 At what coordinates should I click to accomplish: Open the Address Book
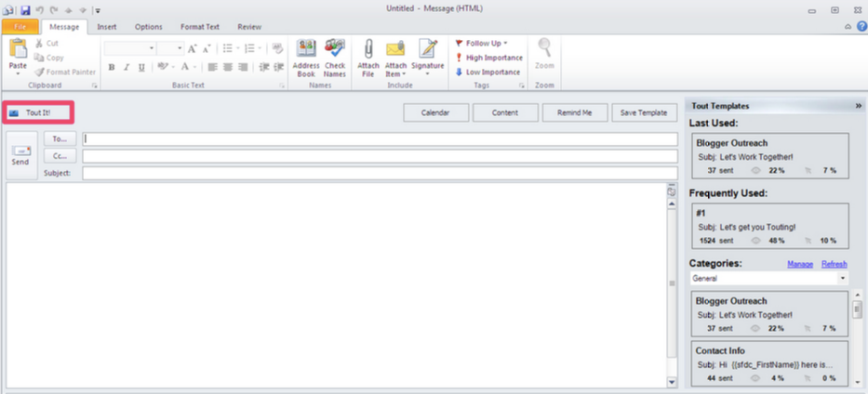(306, 58)
